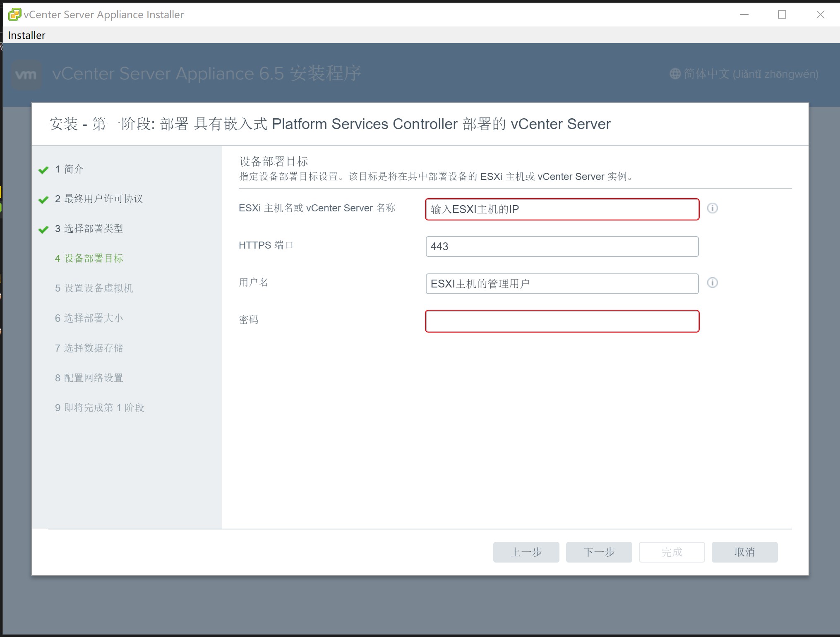Select step 4 设备部署目标
This screenshot has width=840, height=637.
89,259
